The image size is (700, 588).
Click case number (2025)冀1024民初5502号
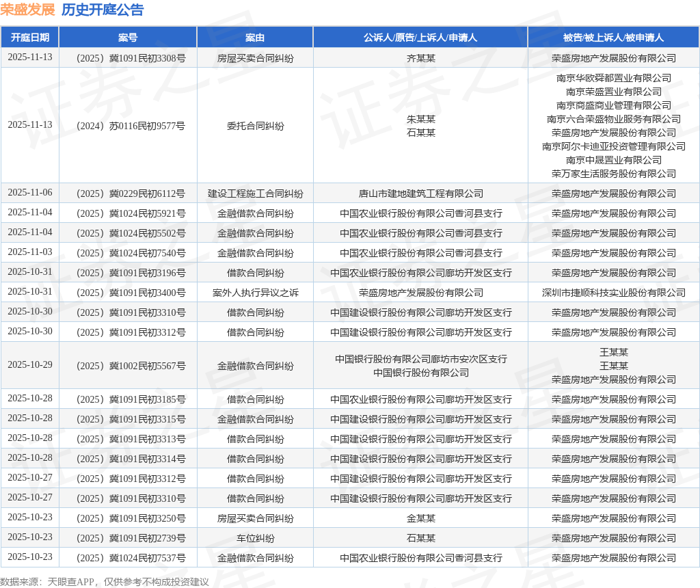tap(131, 233)
